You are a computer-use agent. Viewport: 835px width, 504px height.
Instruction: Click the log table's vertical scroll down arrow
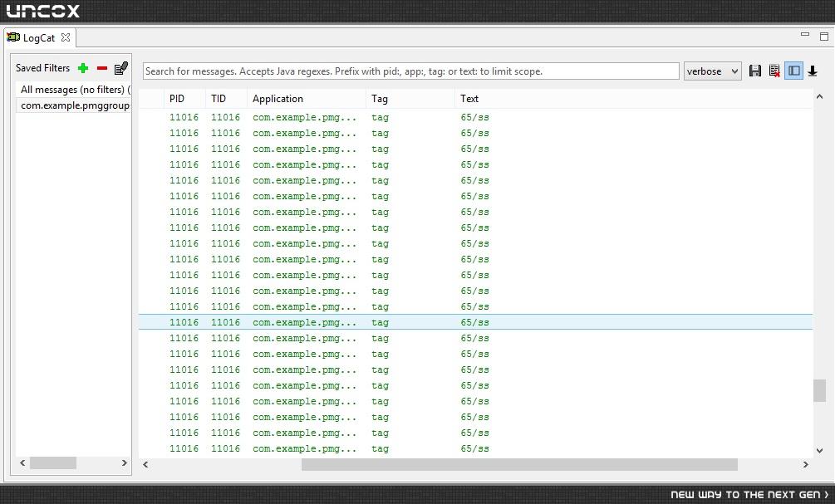819,451
